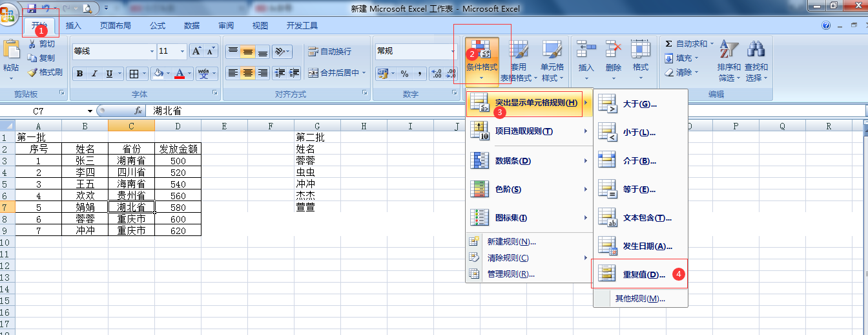Toggle Italic formatting
This screenshot has width=868, height=335.
coord(95,73)
